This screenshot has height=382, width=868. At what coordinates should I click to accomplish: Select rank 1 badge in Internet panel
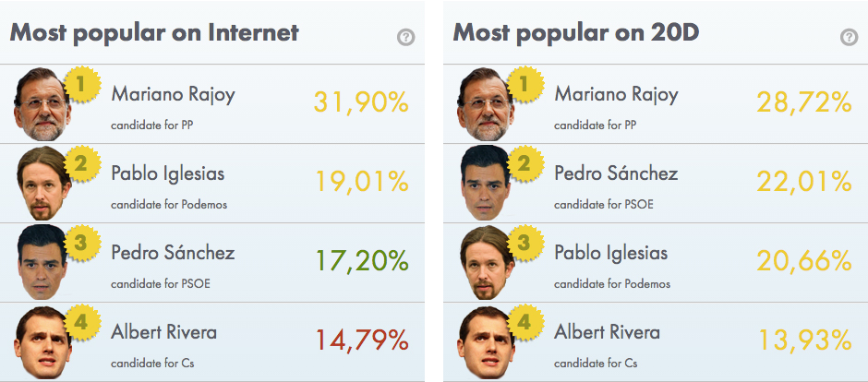pos(82,85)
